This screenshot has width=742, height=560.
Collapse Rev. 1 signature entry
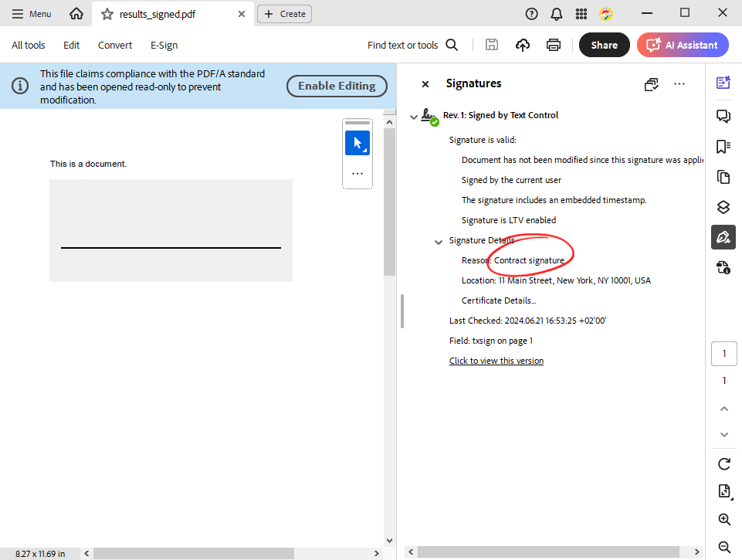click(x=414, y=117)
